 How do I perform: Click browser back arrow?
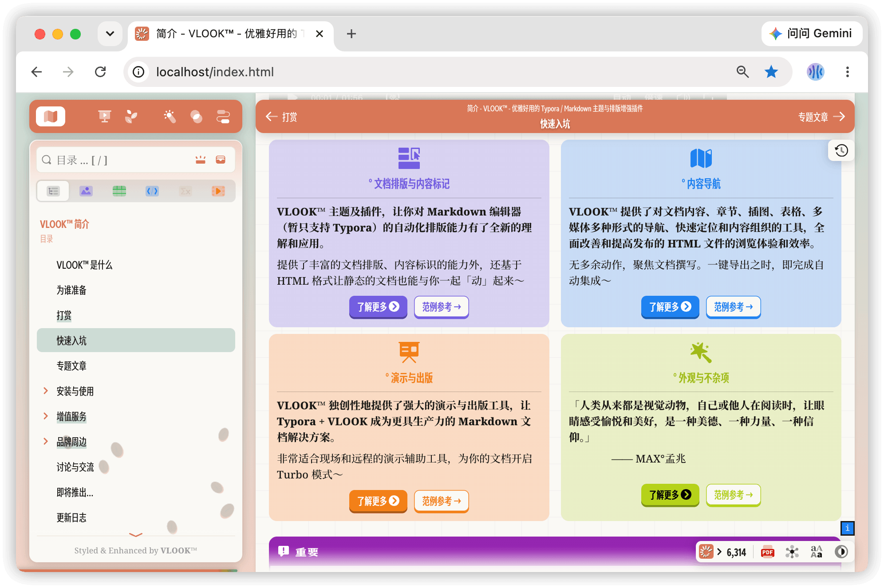click(x=37, y=72)
